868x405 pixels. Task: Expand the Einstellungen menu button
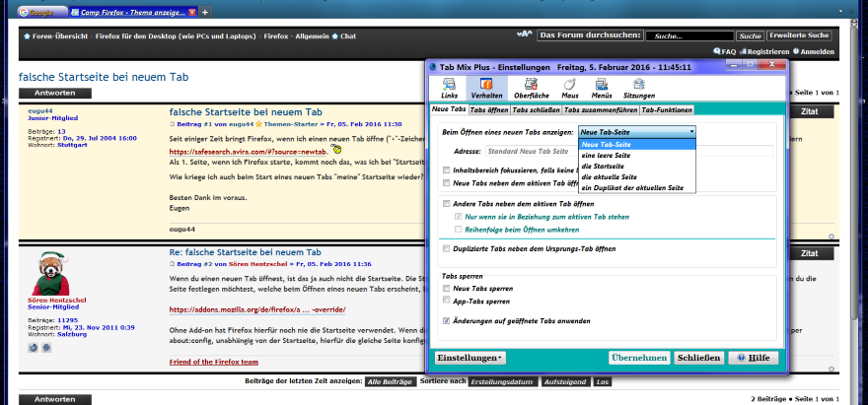coord(470,357)
